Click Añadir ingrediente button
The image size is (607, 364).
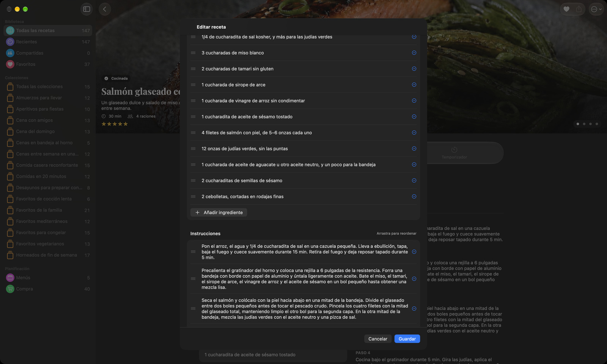[x=219, y=212]
